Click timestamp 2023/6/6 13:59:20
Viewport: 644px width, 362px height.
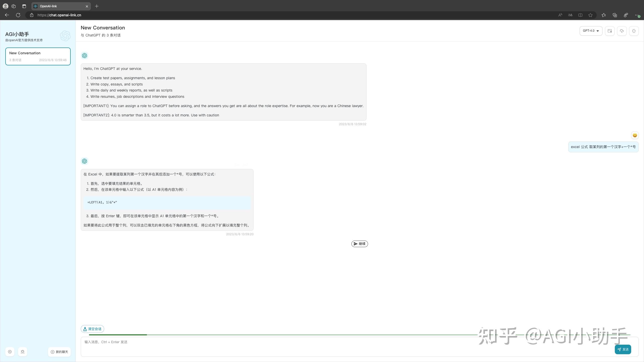coord(240,234)
